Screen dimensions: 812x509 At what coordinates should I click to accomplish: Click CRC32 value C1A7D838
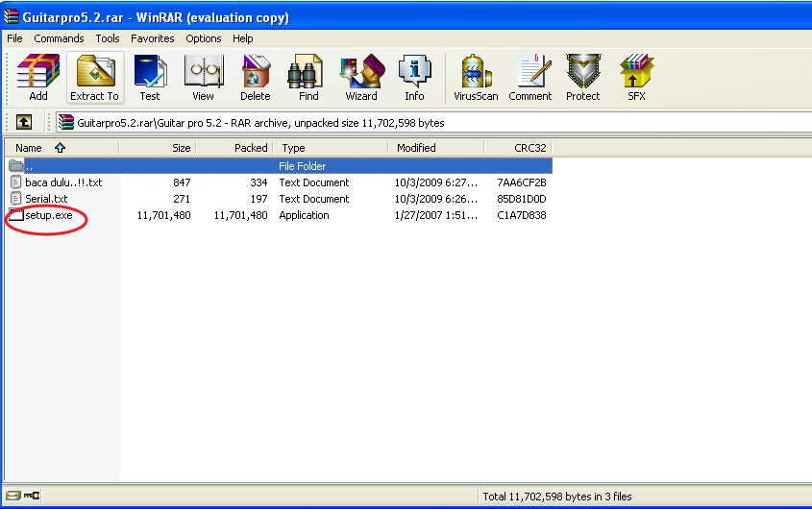[x=522, y=215]
